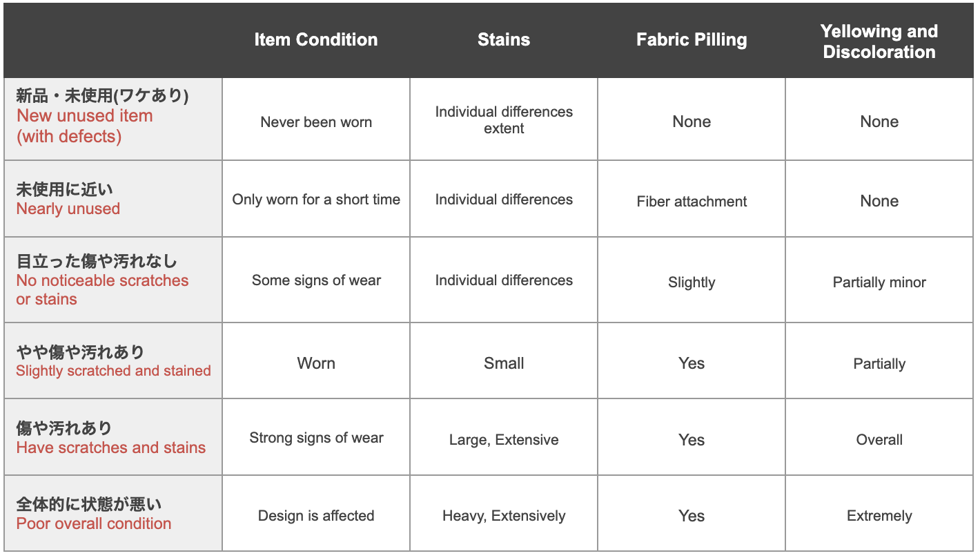Select the Design is affected cell
The height and width of the screenshot is (558, 980).
coord(316,516)
